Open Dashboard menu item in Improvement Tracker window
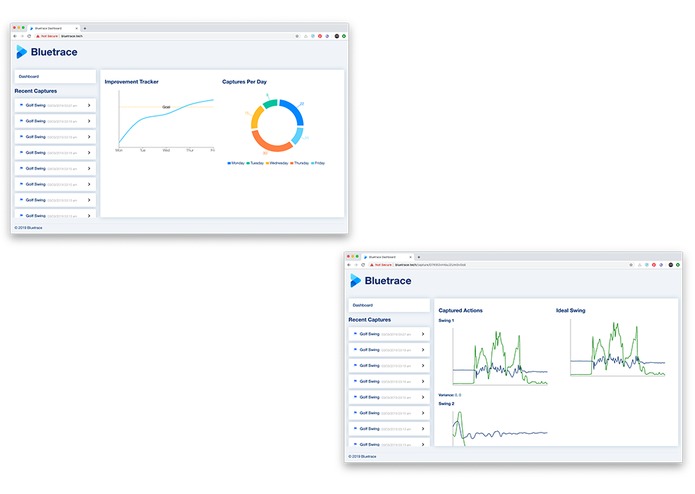Viewport: 695px width, 494px height. [55, 76]
